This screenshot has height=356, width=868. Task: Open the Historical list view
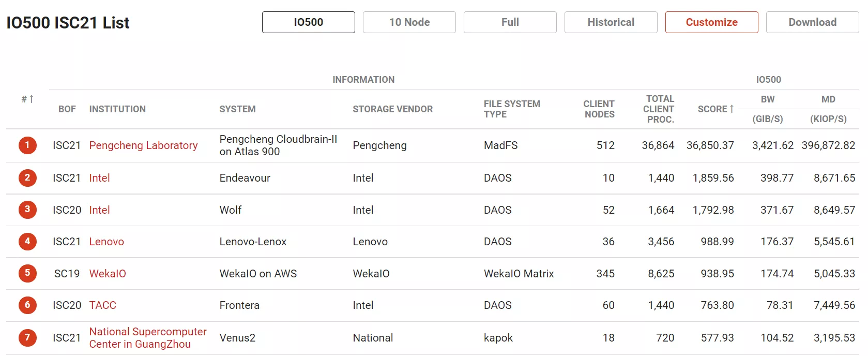[x=611, y=22]
